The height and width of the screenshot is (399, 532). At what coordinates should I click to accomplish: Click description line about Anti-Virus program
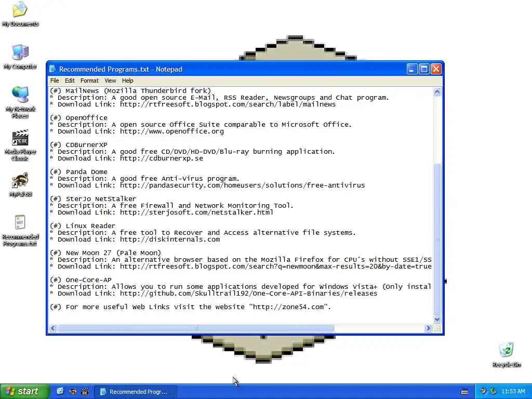144,179
